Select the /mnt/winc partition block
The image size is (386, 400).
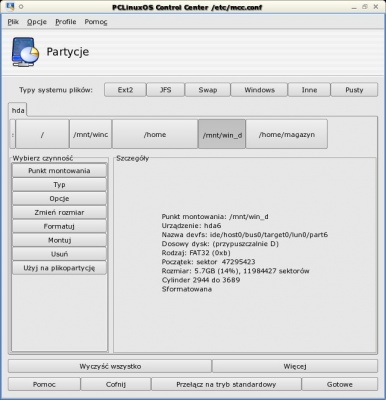tap(91, 134)
